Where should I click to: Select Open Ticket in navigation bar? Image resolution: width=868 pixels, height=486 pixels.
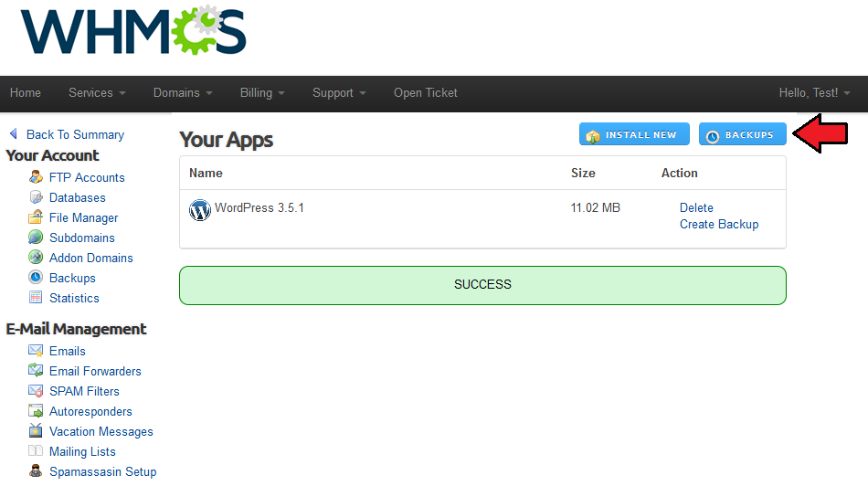pos(426,93)
